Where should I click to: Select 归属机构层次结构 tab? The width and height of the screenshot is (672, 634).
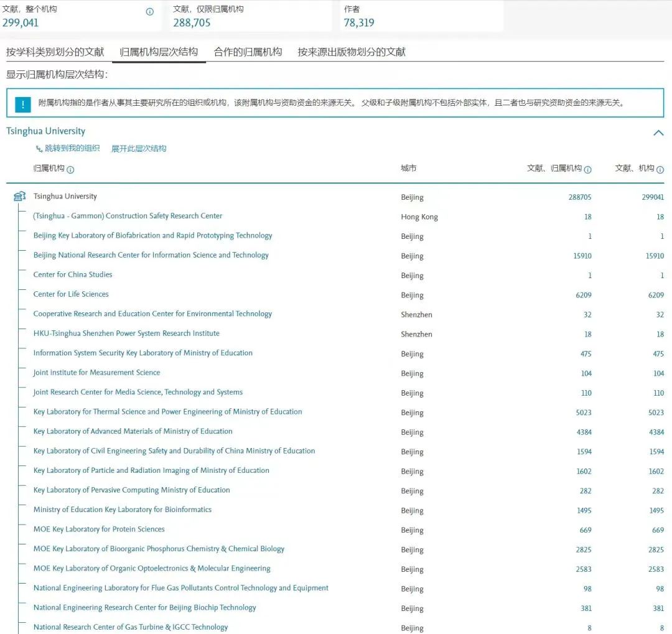tap(159, 52)
